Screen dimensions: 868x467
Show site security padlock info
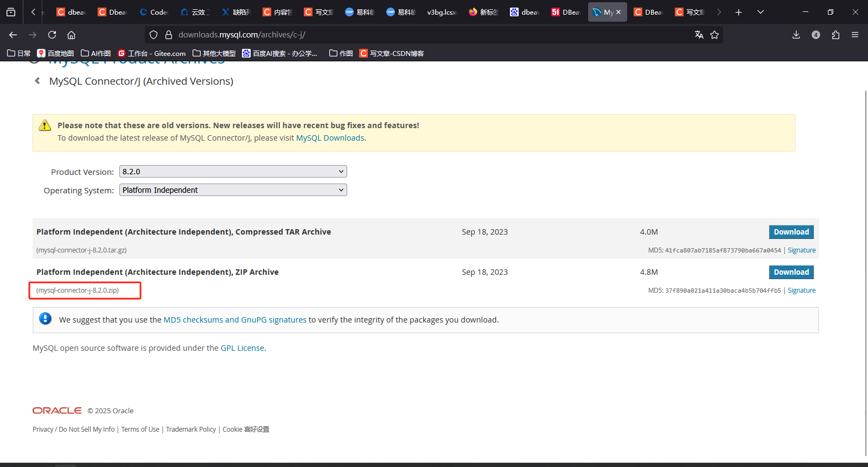(x=169, y=35)
